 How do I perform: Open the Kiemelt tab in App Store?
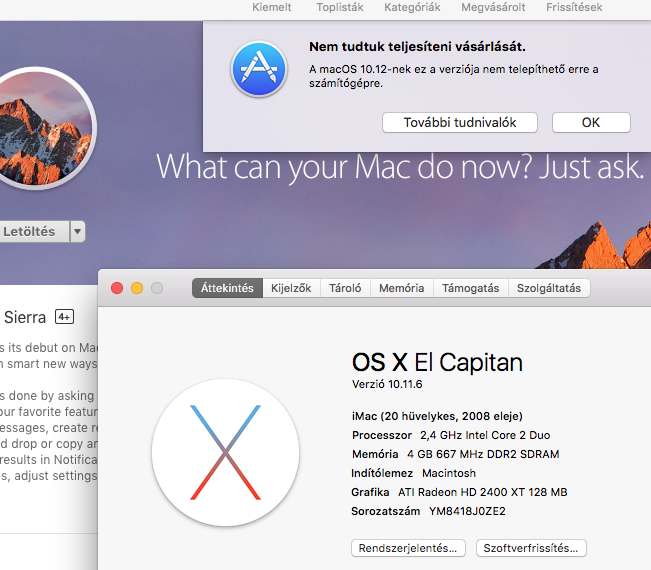272,7
